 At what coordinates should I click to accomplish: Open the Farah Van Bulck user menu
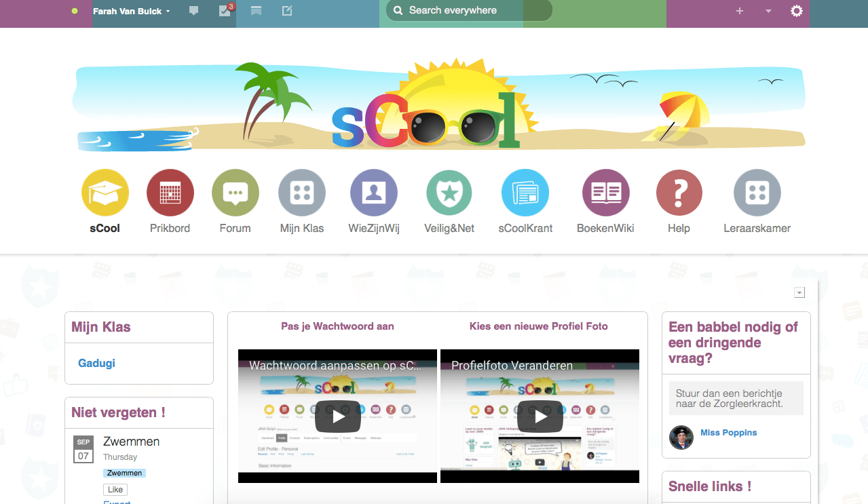coord(132,11)
